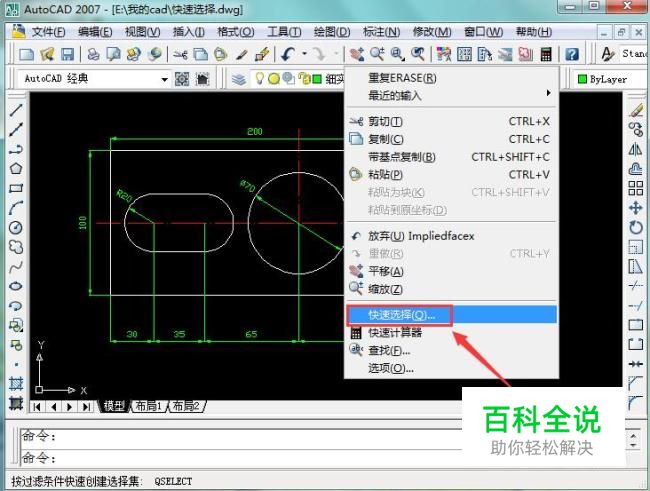Click the Open file icon
Image resolution: width=650 pixels, height=491 pixels.
click(47, 54)
